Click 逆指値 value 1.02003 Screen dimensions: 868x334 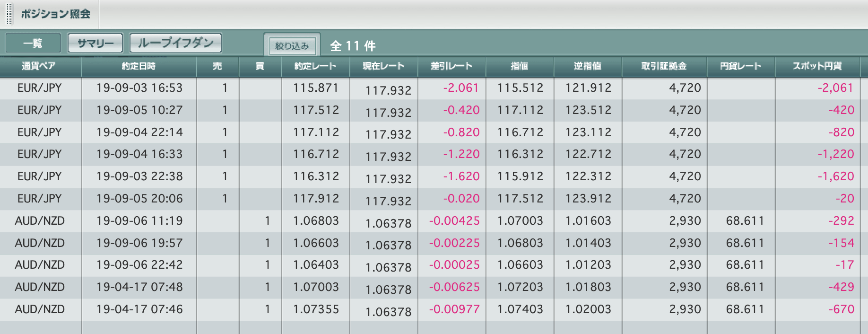[x=588, y=309]
